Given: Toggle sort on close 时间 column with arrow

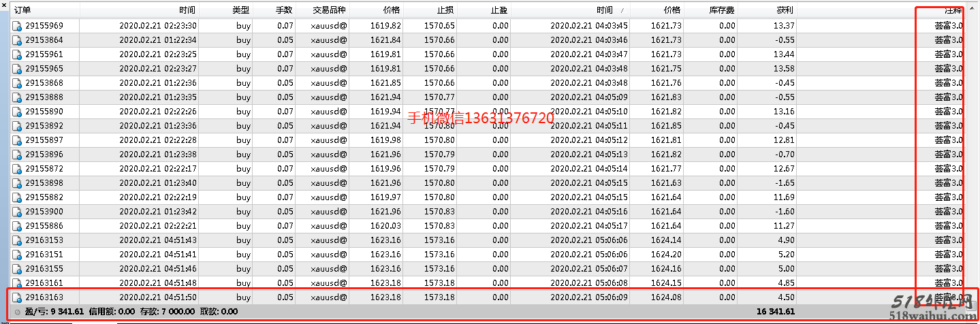Looking at the screenshot, I should (x=604, y=10).
